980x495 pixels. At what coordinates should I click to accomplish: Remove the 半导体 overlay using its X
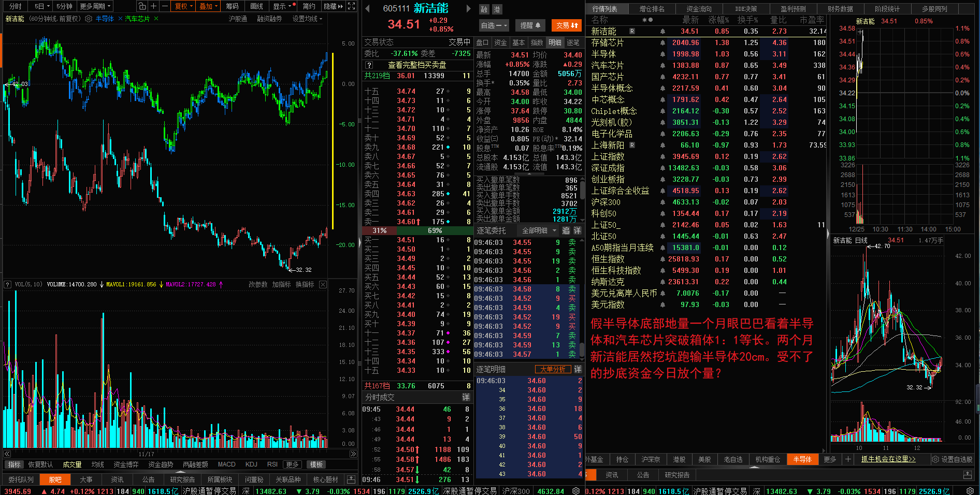(x=120, y=19)
